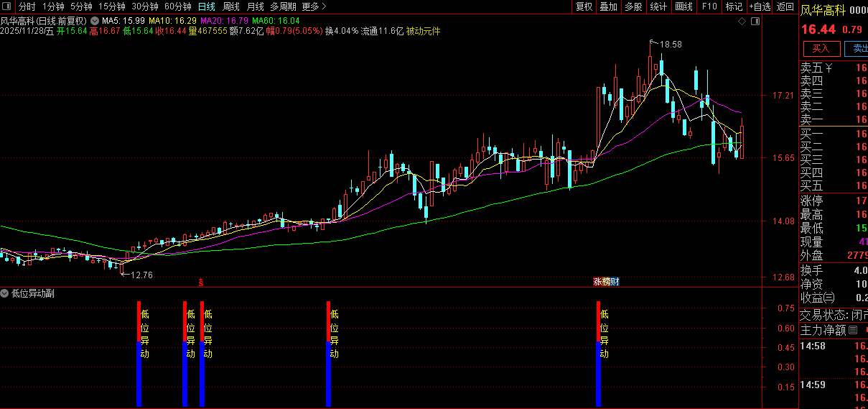Click the 主力净额 label
Viewport: 868px width, 409px height.
[823, 331]
